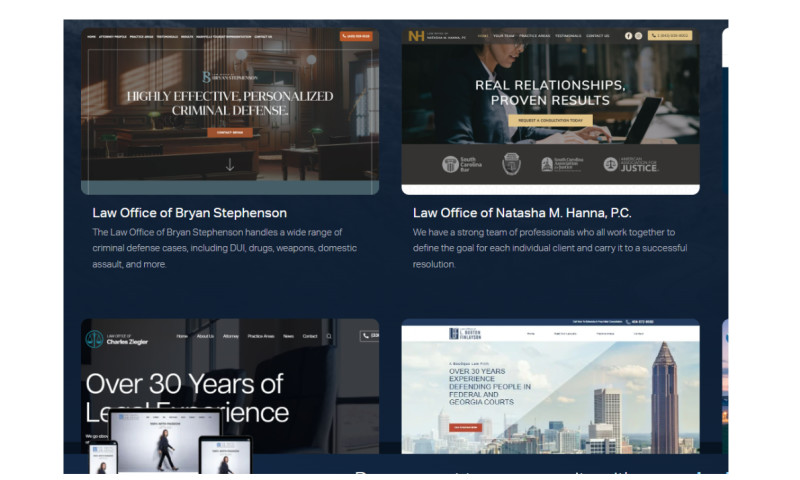Open Law Office of Natasha M. Hanna title

pyautogui.click(x=522, y=213)
